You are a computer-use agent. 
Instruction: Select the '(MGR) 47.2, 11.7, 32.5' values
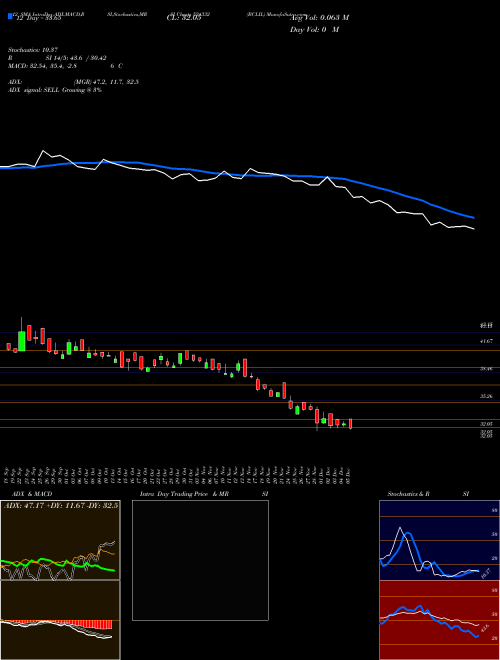pos(106,82)
